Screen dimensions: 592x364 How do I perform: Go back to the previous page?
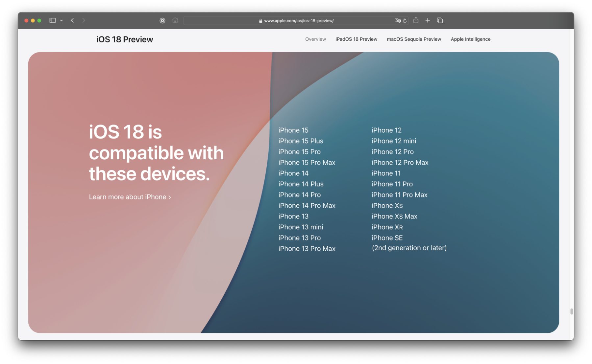[72, 20]
